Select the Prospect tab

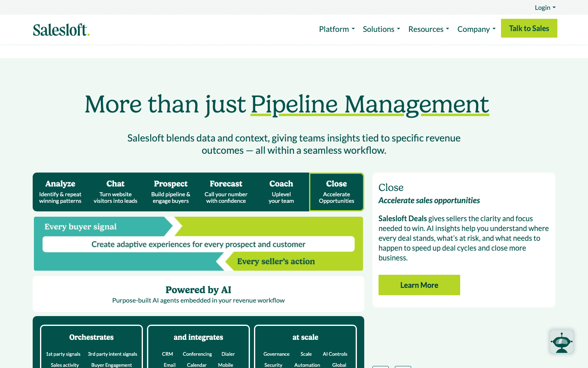(171, 192)
